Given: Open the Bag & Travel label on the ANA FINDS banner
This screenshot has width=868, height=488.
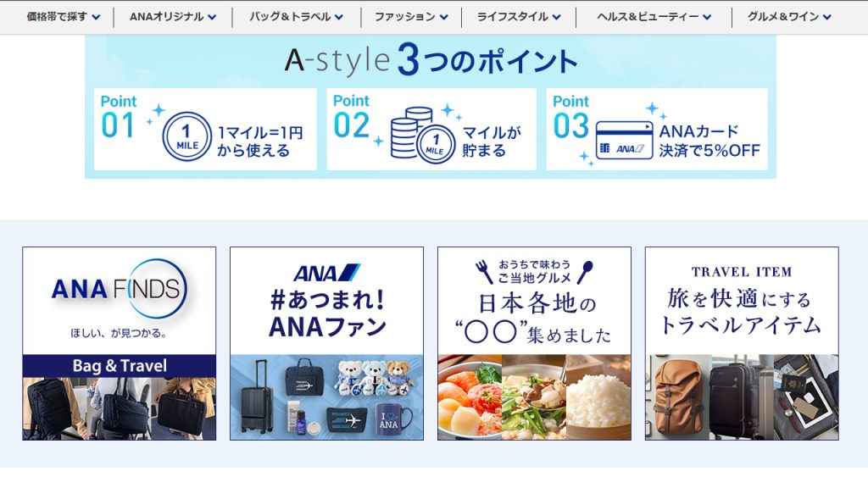Looking at the screenshot, I should pyautogui.click(x=119, y=366).
